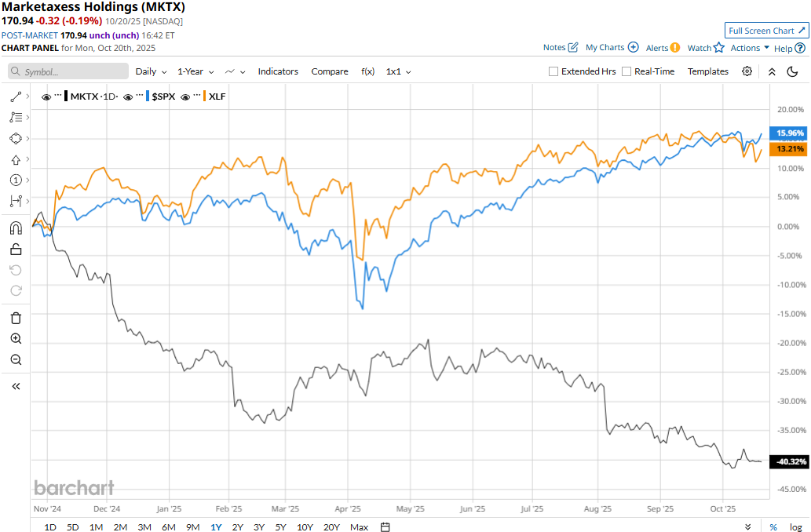Select the 1D time range

[x=50, y=527]
